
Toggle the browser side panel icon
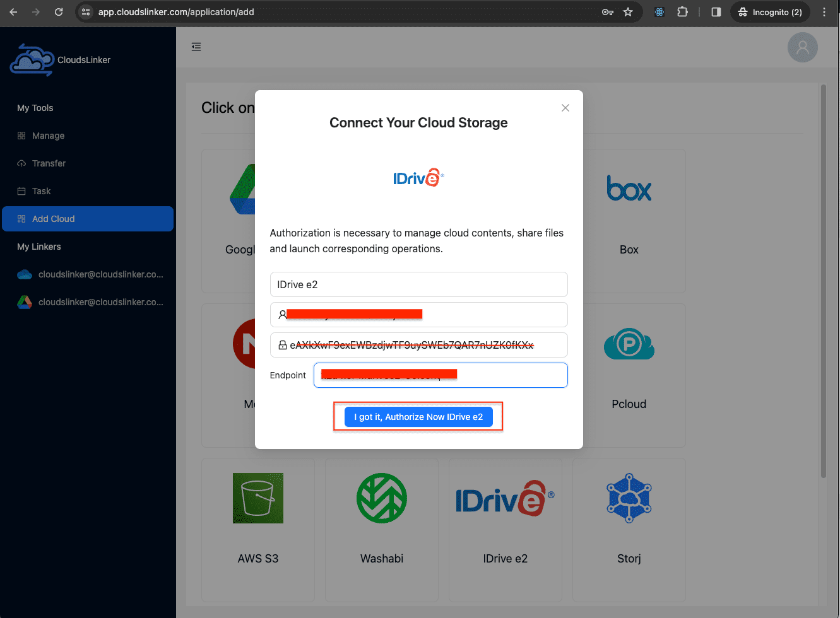click(x=716, y=12)
